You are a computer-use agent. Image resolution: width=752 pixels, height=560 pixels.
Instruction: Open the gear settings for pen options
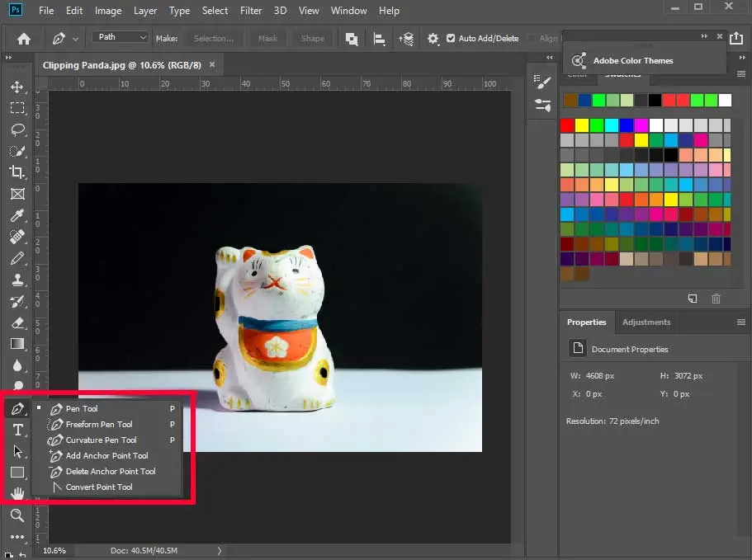pyautogui.click(x=433, y=38)
